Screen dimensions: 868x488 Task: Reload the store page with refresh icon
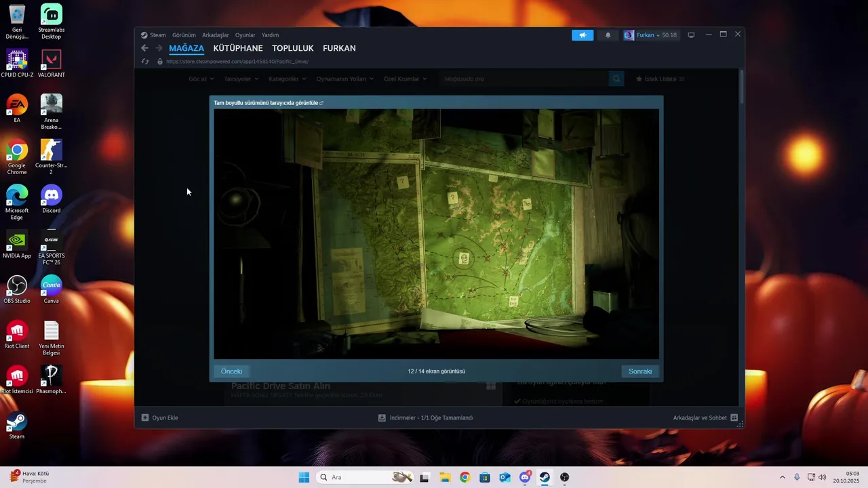pos(145,62)
